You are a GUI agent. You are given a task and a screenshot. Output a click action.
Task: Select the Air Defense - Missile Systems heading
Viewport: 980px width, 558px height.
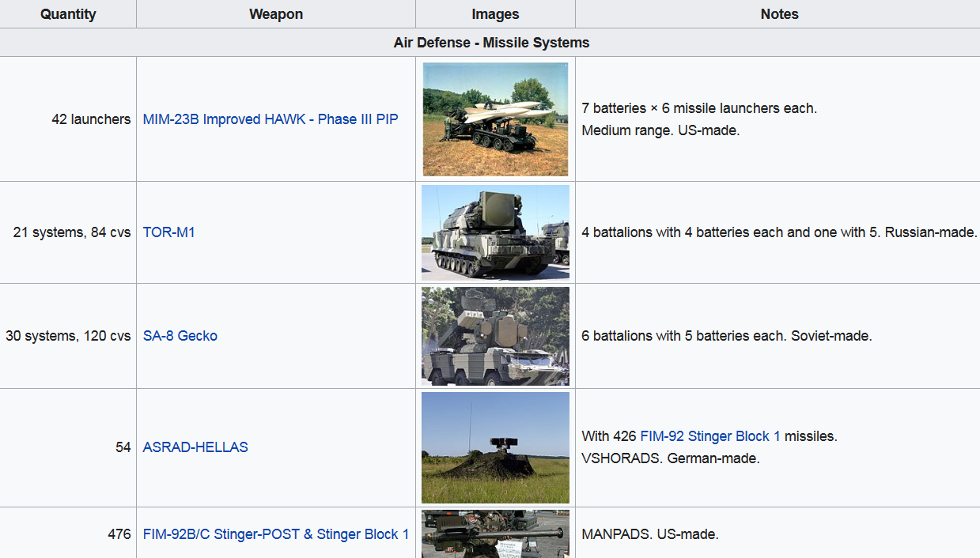491,43
